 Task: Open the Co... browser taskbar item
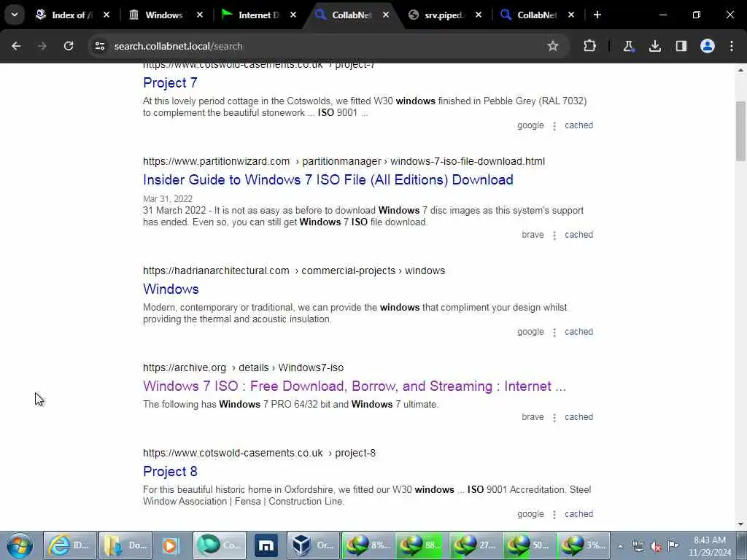pos(220,545)
